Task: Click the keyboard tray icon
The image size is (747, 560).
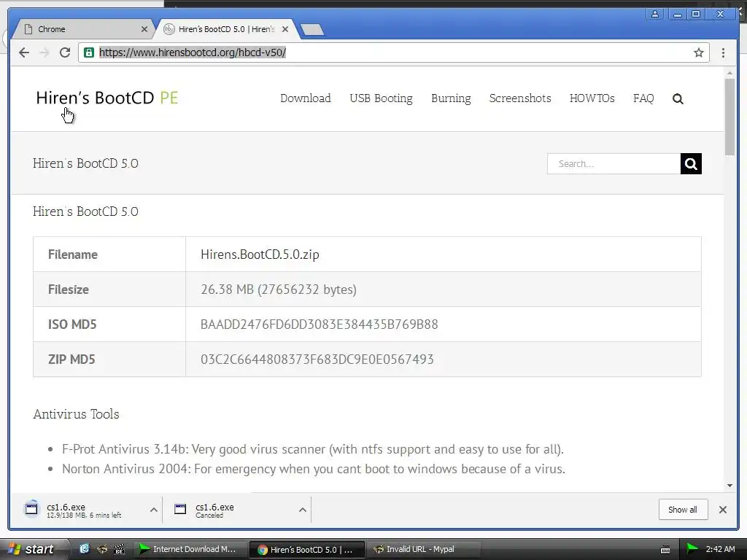Action: point(665,550)
